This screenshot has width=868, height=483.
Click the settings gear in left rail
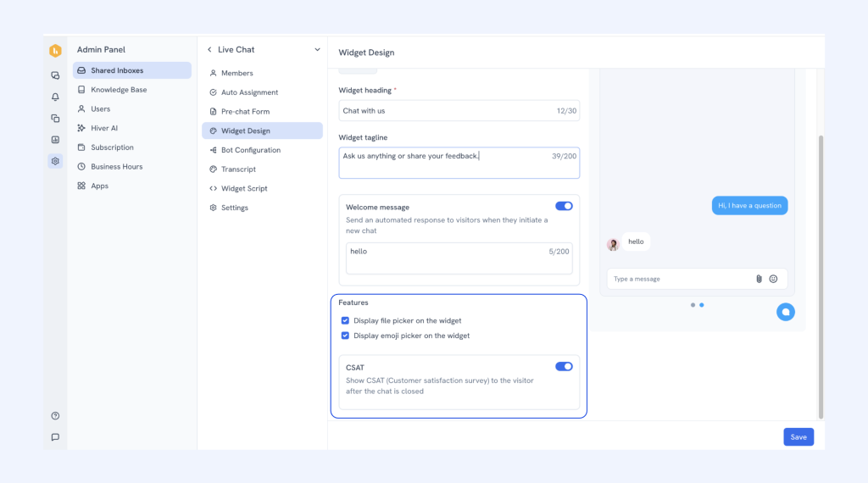tap(55, 161)
